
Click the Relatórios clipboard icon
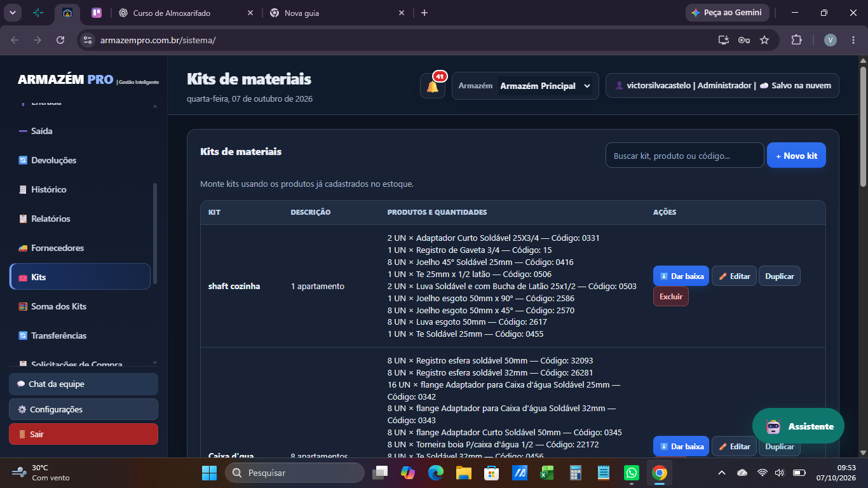(x=23, y=219)
